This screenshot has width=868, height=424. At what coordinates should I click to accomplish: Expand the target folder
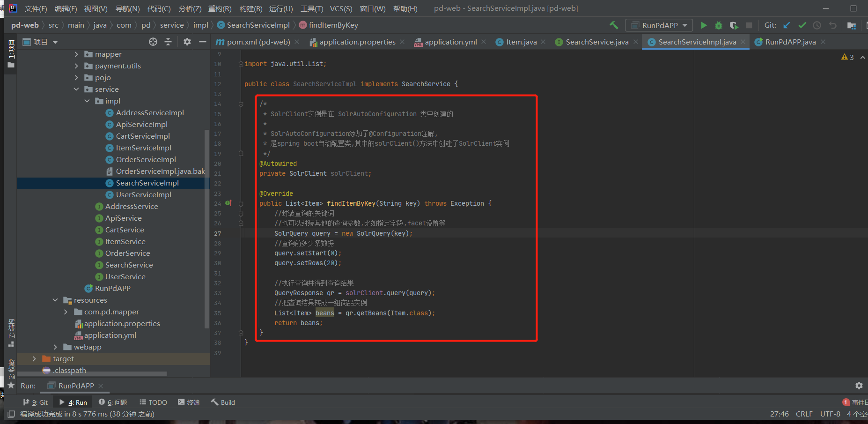[34, 359]
